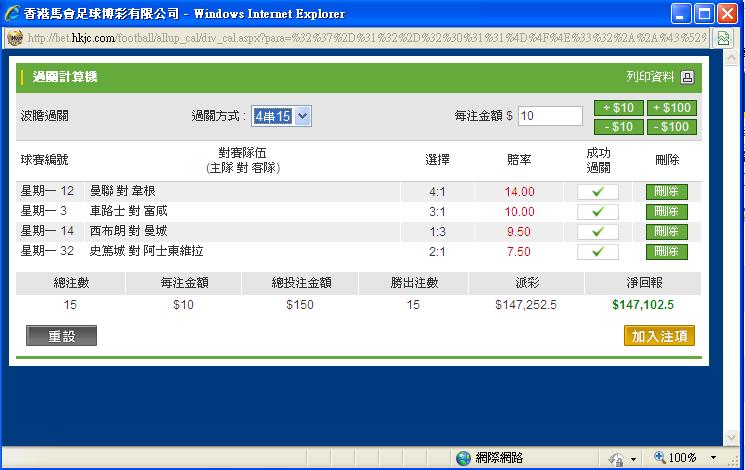The height and width of the screenshot is (470, 745).
Task: Click the protected mode security icon in status bar
Action: tap(615, 458)
